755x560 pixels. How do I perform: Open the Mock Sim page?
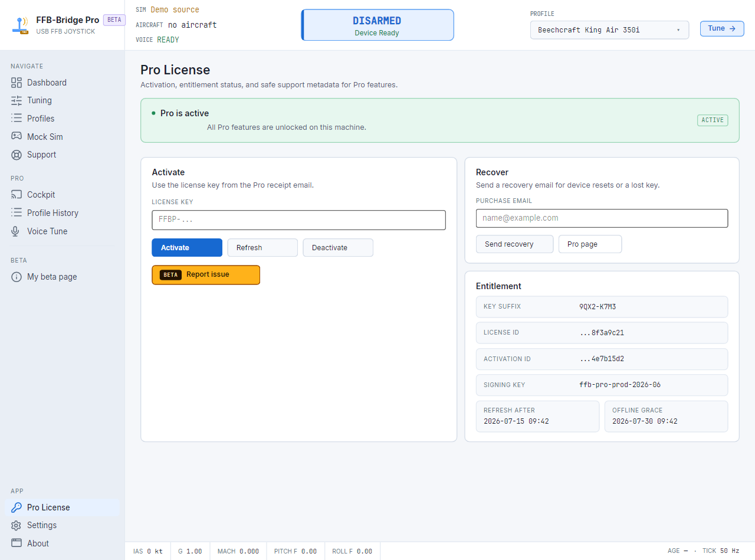62,136
